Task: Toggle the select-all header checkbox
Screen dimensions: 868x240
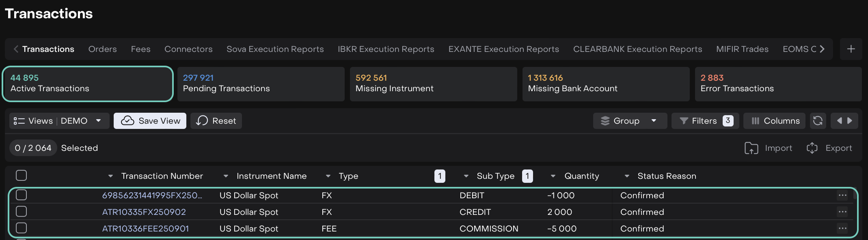Action: click(x=21, y=176)
